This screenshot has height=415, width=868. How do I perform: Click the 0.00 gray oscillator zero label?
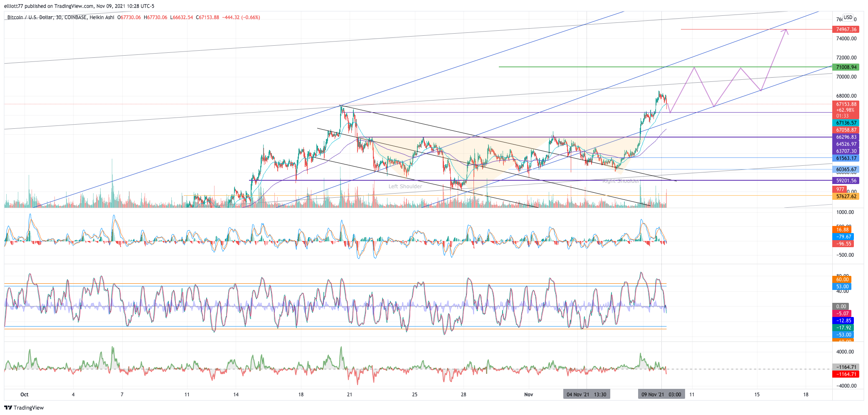841,307
